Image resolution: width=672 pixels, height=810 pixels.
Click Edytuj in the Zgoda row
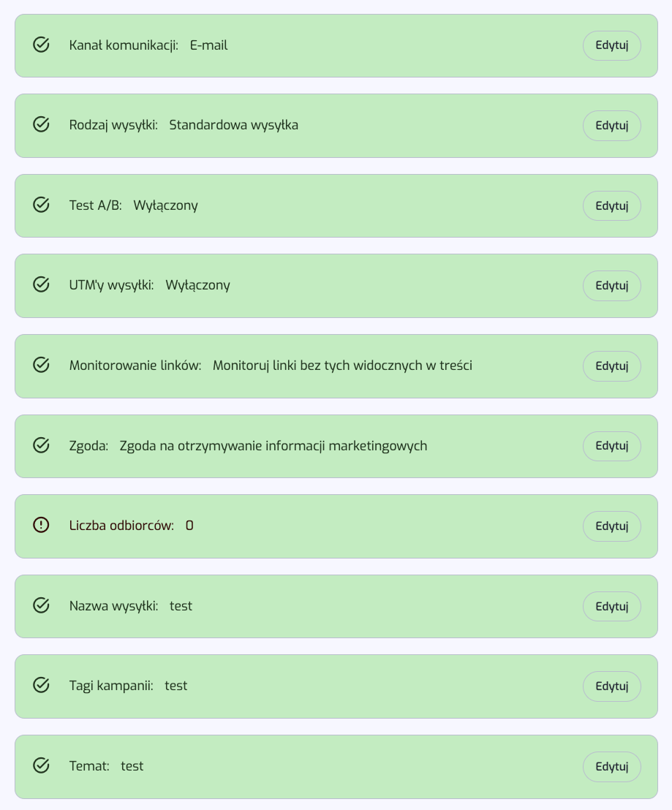[612, 446]
